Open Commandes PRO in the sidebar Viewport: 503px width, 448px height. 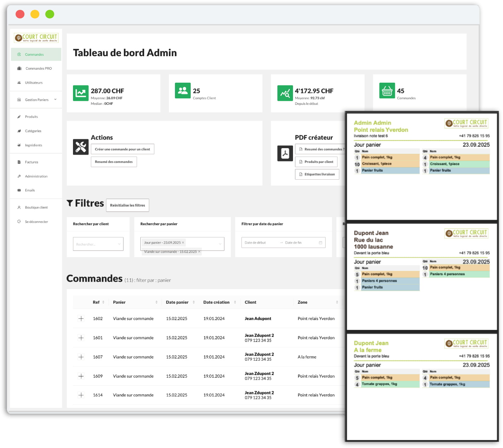38,68
